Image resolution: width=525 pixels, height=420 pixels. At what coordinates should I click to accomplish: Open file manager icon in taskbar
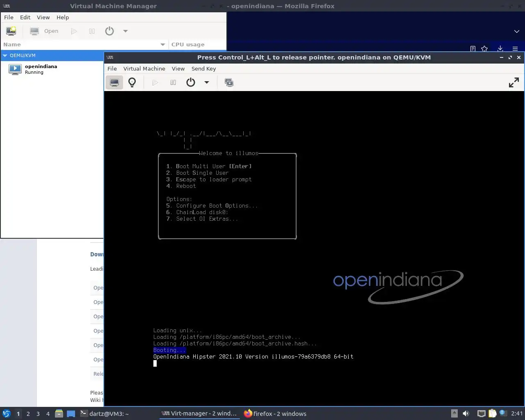59,413
